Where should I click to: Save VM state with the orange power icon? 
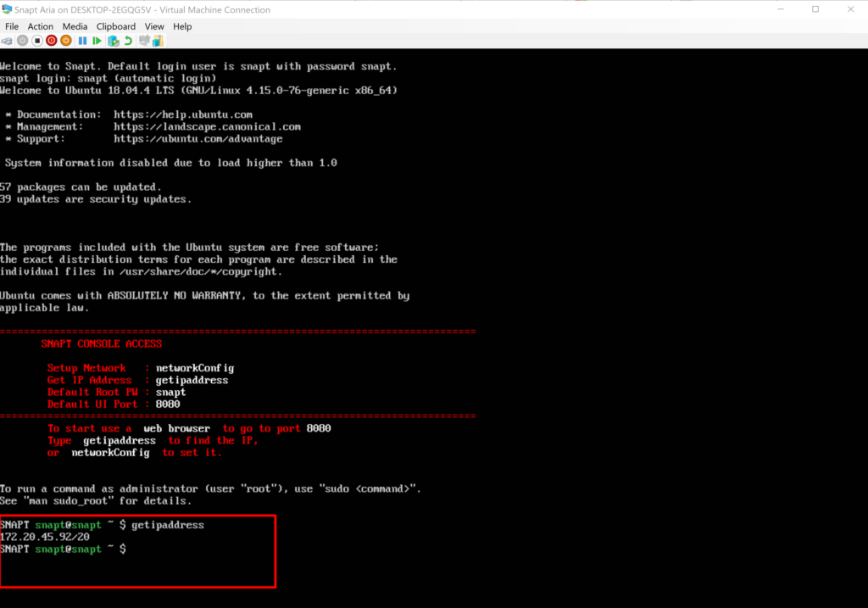coord(66,41)
